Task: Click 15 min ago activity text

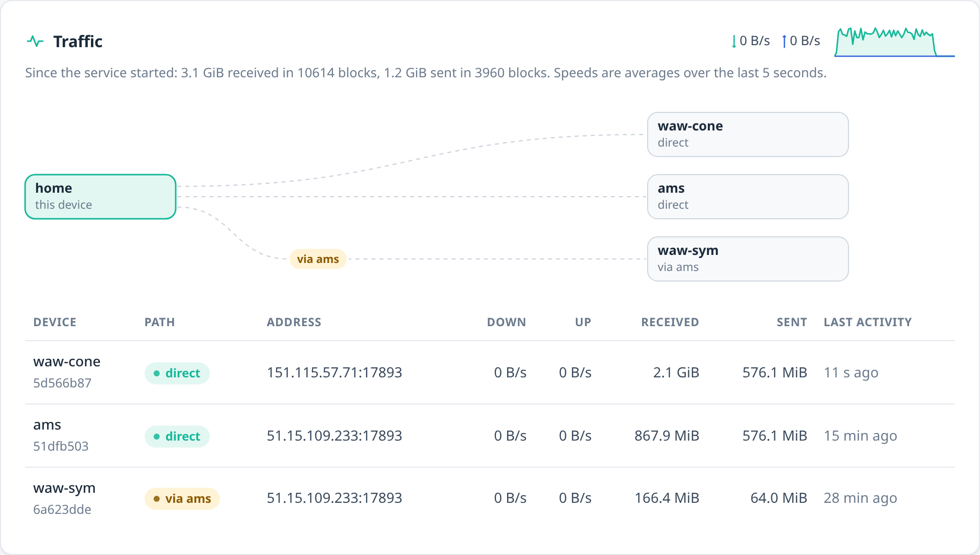Action: 861,436
